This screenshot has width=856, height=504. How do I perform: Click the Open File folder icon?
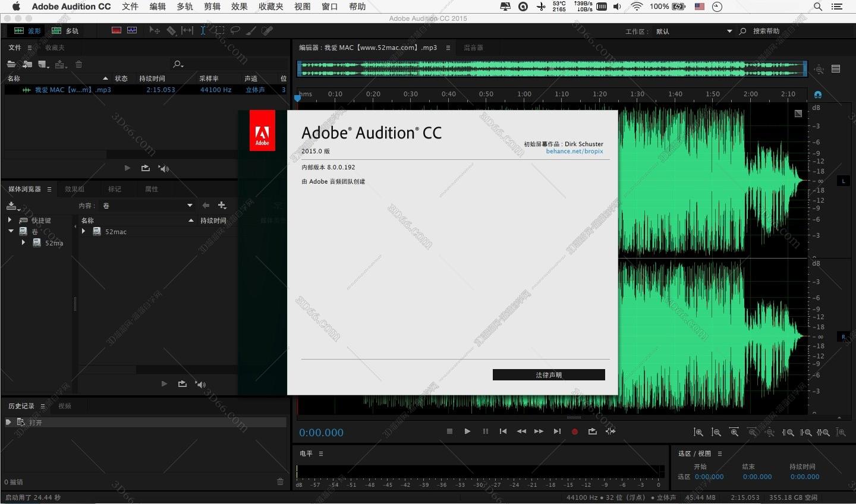coord(11,64)
